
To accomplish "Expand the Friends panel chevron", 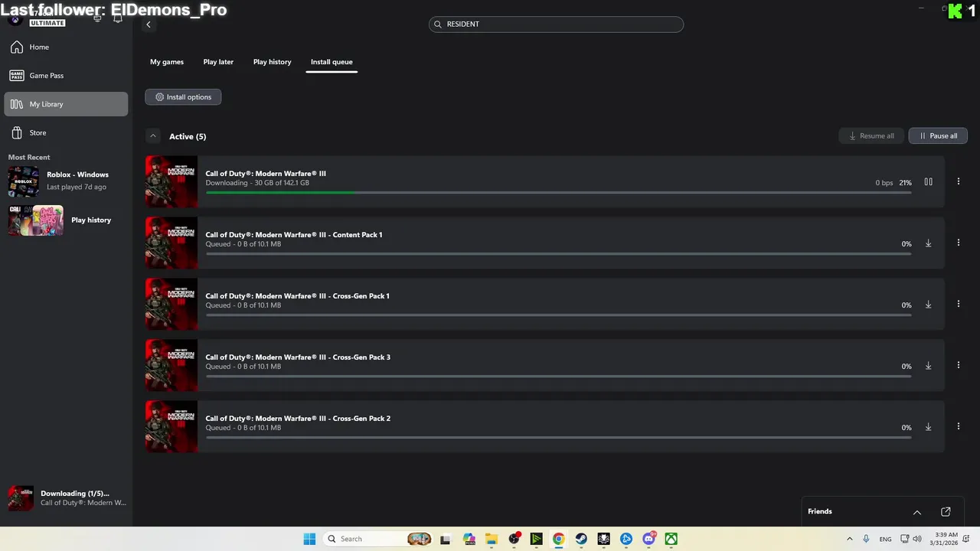I will coord(916,512).
